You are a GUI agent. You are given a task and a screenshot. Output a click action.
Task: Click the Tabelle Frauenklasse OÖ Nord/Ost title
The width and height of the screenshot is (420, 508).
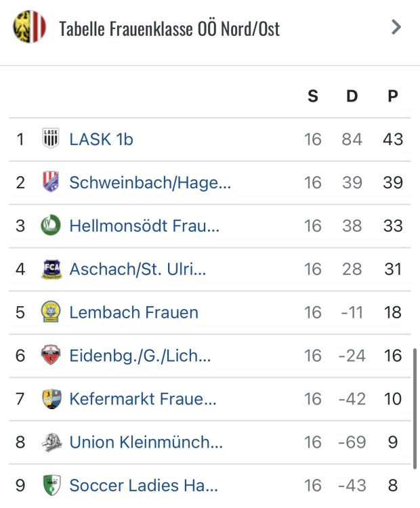169,28
